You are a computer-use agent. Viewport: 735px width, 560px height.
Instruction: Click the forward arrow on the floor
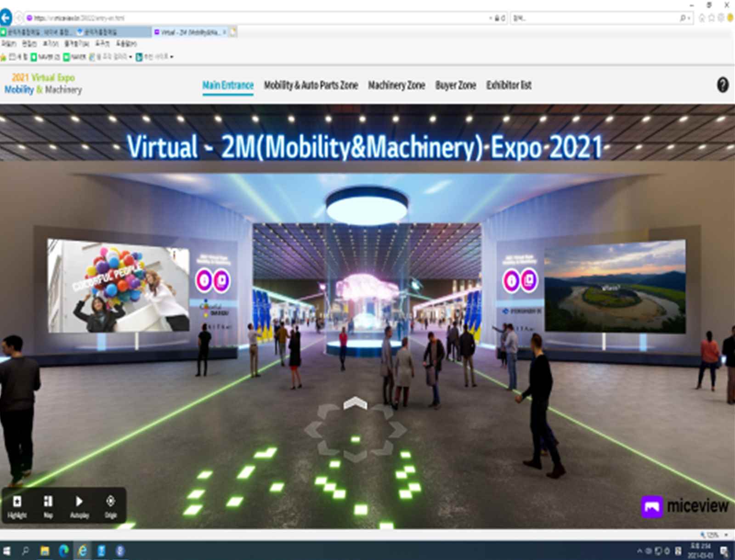[355, 403]
